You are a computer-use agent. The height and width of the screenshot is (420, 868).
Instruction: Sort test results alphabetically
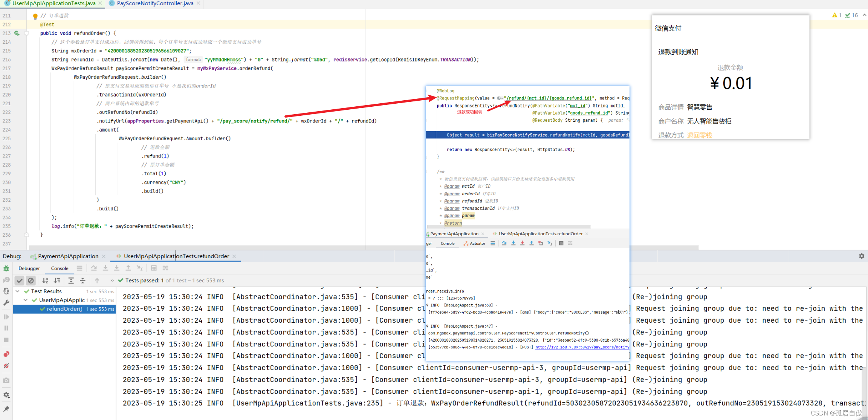tap(45, 281)
